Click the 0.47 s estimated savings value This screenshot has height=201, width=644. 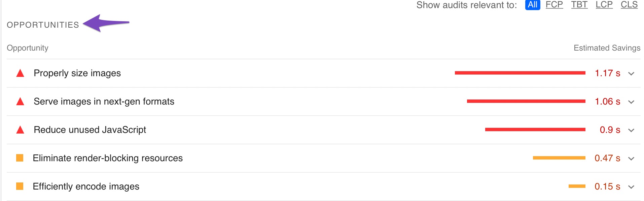[607, 158]
